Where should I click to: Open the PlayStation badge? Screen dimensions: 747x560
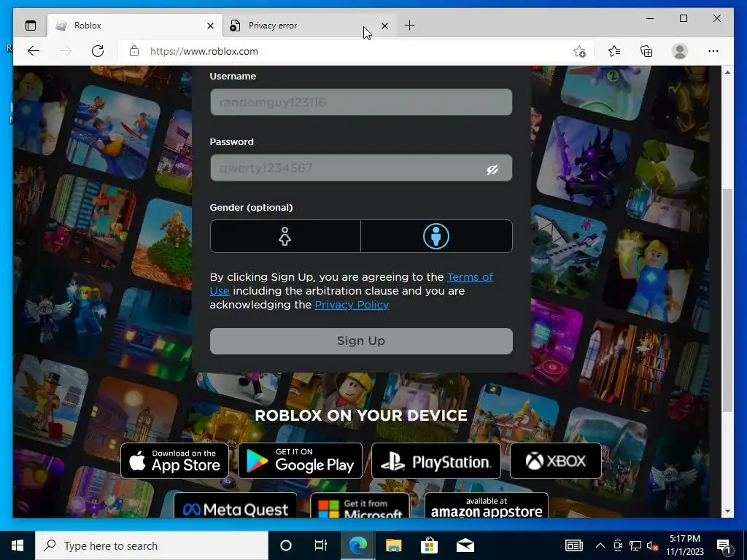pyautogui.click(x=436, y=461)
